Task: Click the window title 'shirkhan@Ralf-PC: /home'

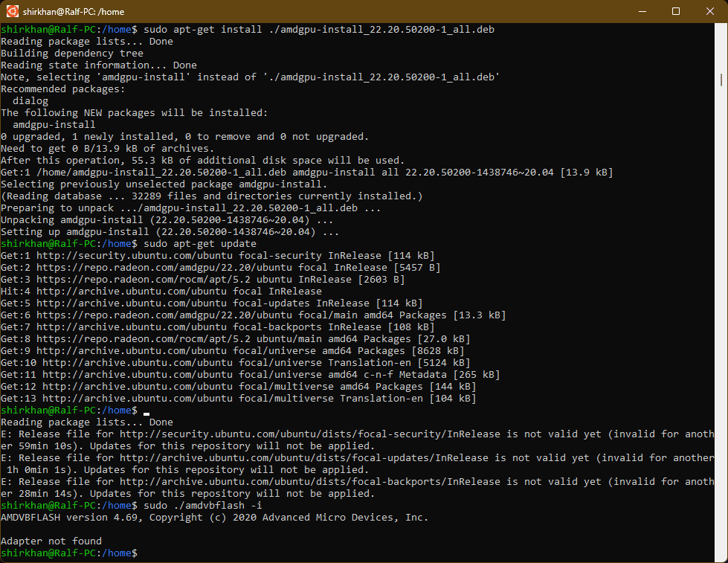Action: 74,12
